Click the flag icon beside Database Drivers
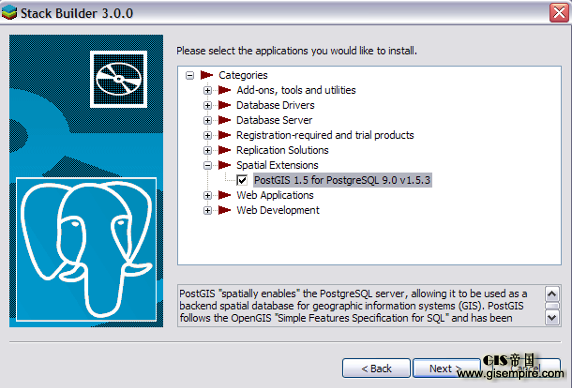Image resolution: width=572 pixels, height=388 pixels. pyautogui.click(x=224, y=105)
